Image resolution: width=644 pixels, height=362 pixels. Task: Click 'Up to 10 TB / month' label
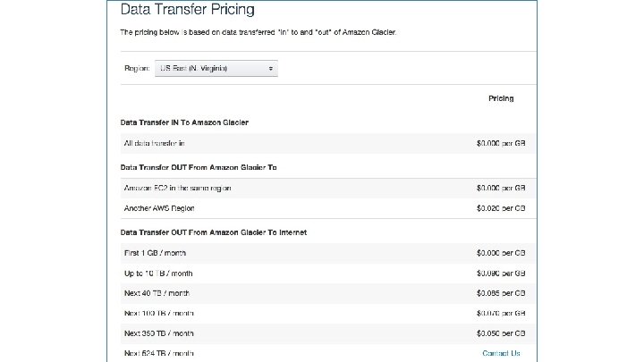(x=158, y=273)
